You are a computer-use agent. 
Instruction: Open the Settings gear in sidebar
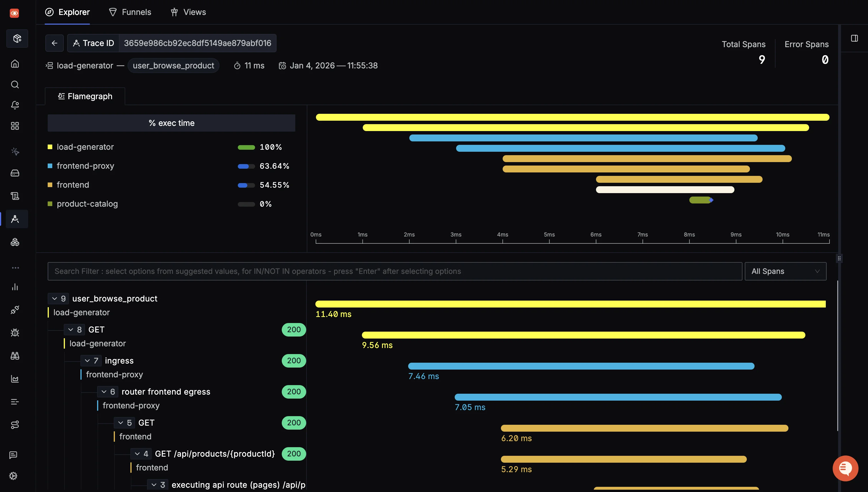(13, 476)
